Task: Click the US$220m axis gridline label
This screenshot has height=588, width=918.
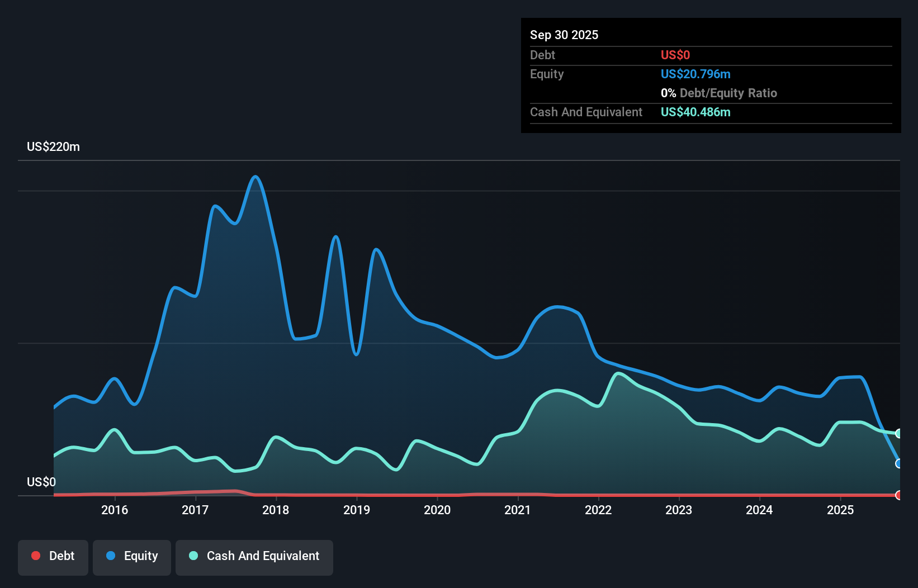Action: click(53, 146)
